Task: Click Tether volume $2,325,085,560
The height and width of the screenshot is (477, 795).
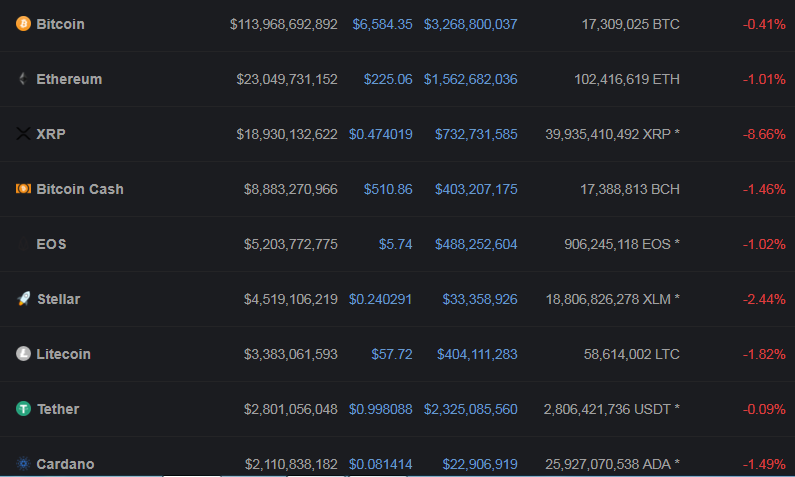Action: tap(471, 409)
